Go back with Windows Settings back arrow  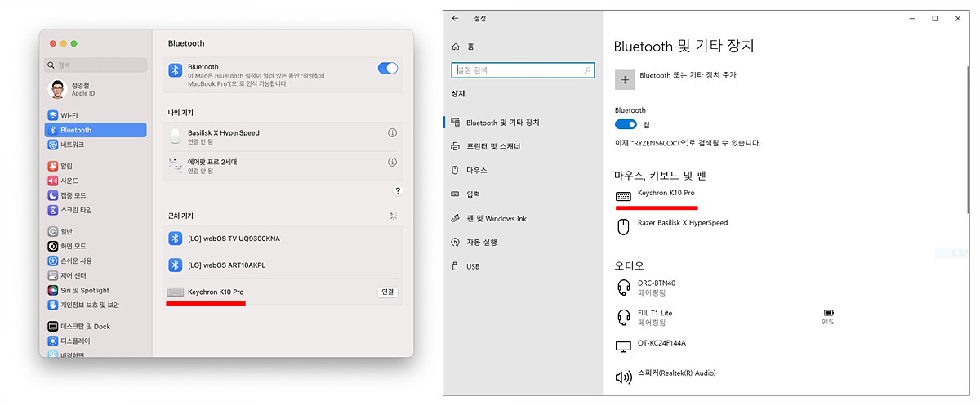coord(455,18)
